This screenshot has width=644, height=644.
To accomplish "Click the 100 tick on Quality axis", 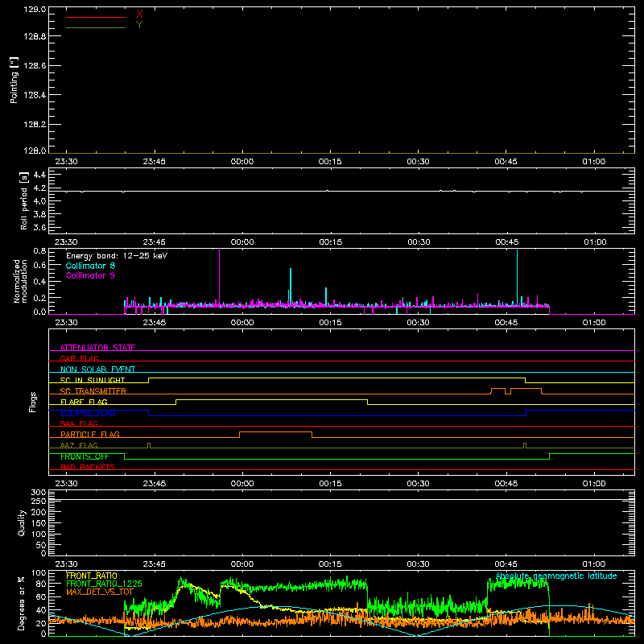I will (38, 534).
